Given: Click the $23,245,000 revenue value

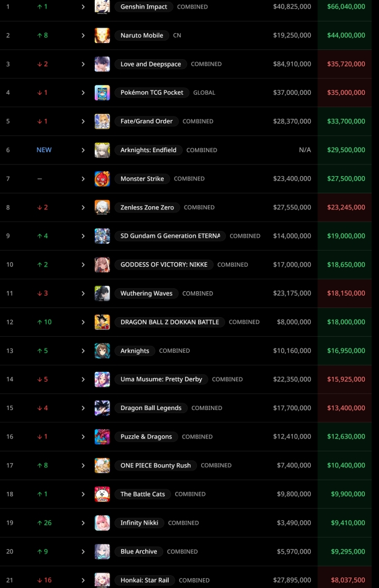Looking at the screenshot, I should coord(346,207).
